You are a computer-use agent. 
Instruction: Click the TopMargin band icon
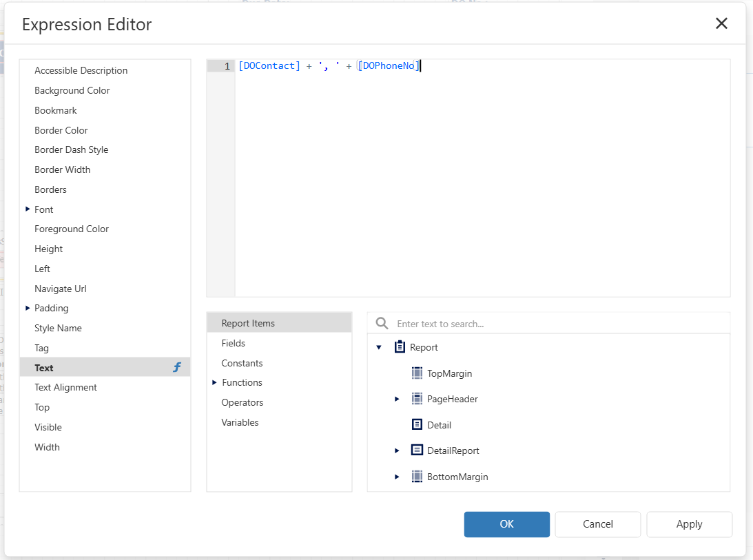tap(417, 373)
